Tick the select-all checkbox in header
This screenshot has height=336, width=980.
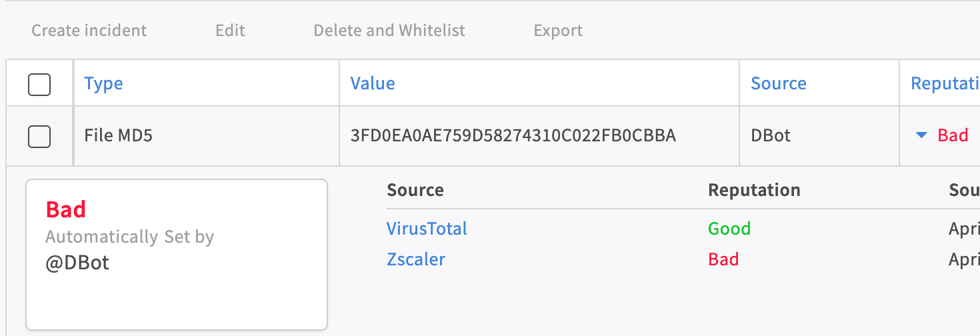coord(39,84)
